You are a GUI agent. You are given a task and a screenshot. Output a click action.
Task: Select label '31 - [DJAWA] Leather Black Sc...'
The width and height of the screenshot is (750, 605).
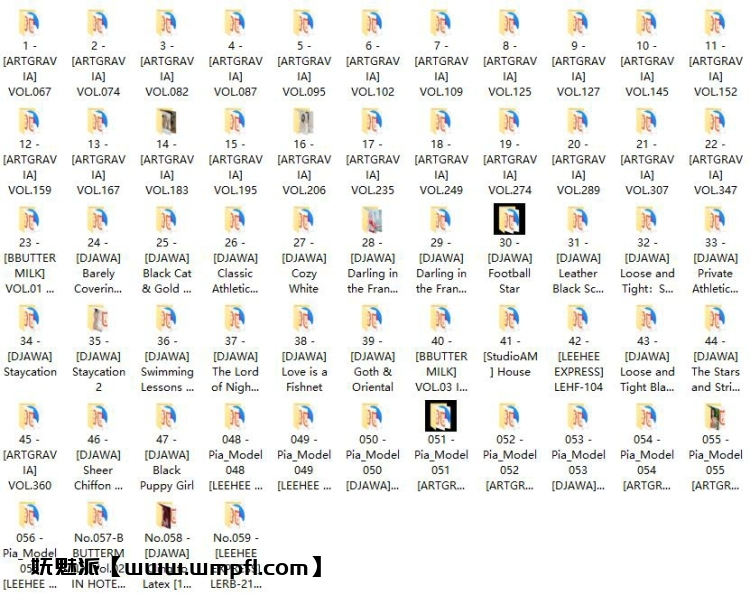(578, 265)
